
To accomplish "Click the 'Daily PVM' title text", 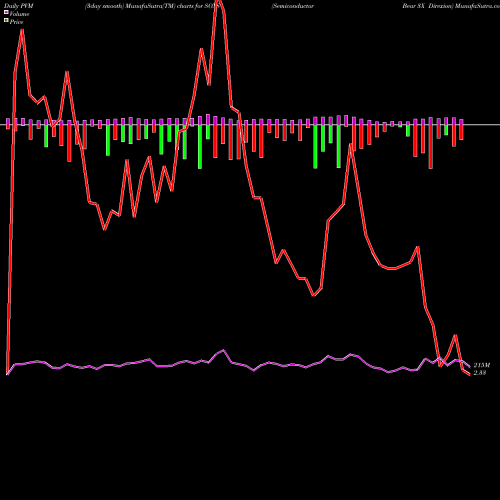I will [19, 6].
